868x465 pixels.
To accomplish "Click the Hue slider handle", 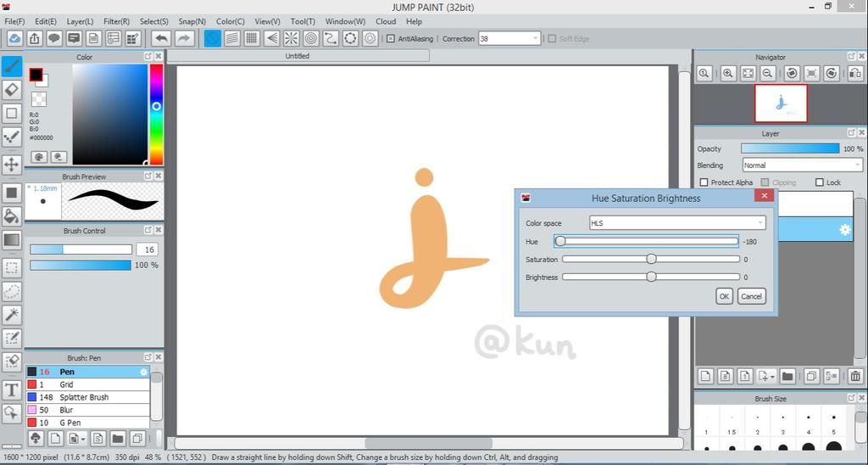I will tap(560, 241).
